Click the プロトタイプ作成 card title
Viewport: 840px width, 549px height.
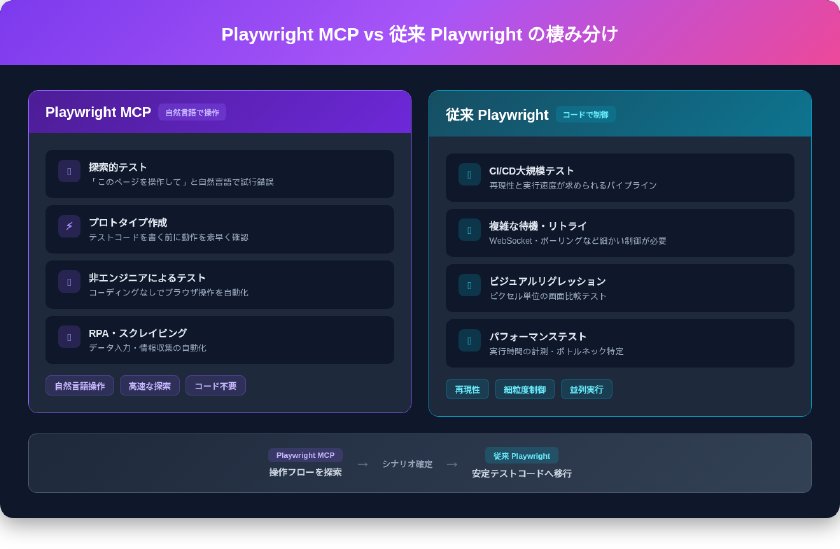(x=128, y=222)
